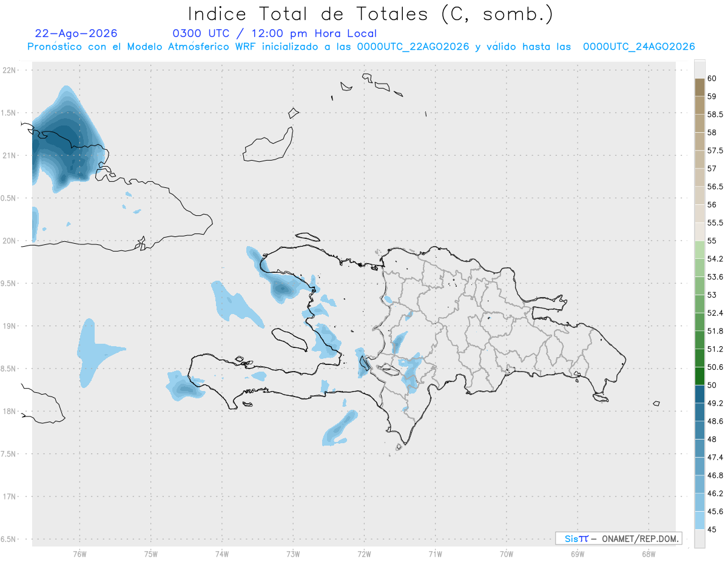Click the dark green swatch between 50 and 50.6
Screen dimensions: 728x562
coord(699,376)
